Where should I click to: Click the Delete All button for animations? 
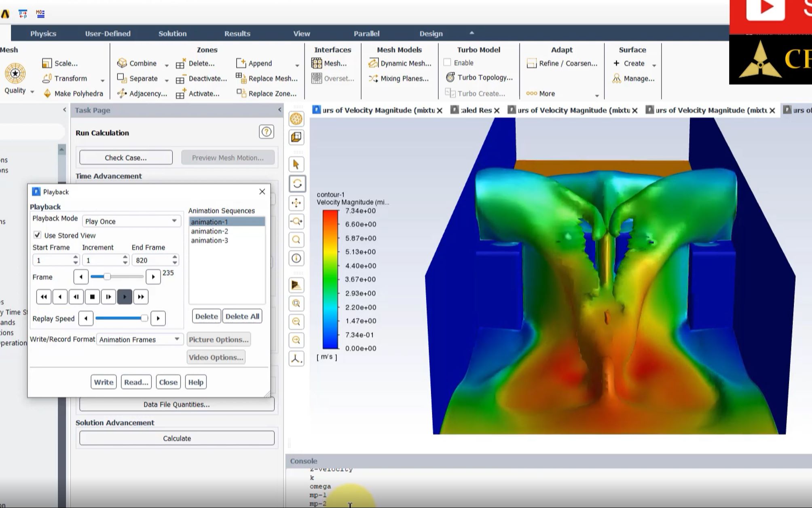click(242, 316)
